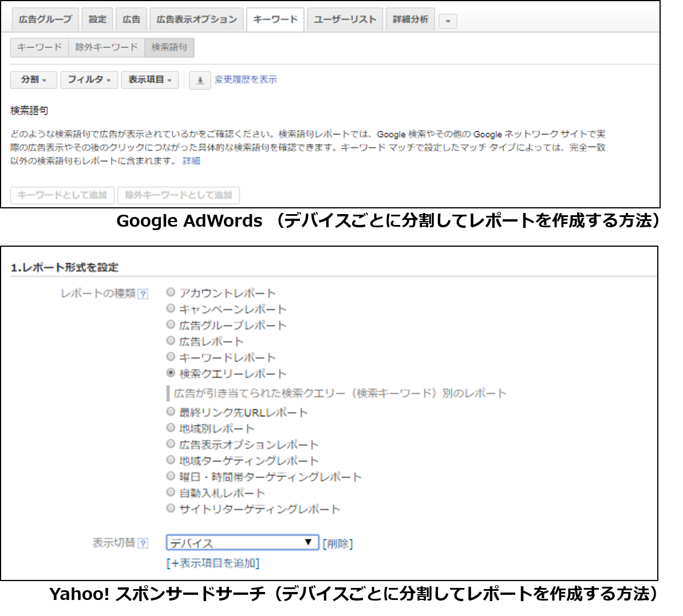
Task: Open the more tabs dropdown arrow
Action: [448, 21]
